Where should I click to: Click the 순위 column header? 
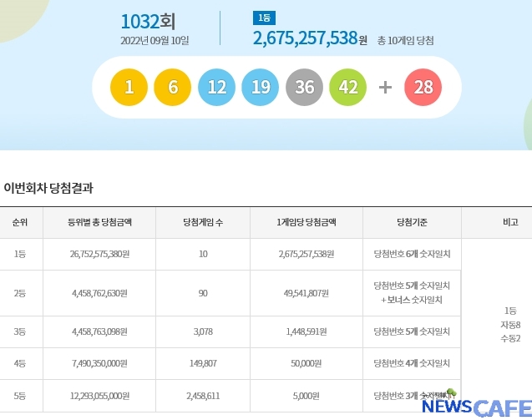(21, 223)
